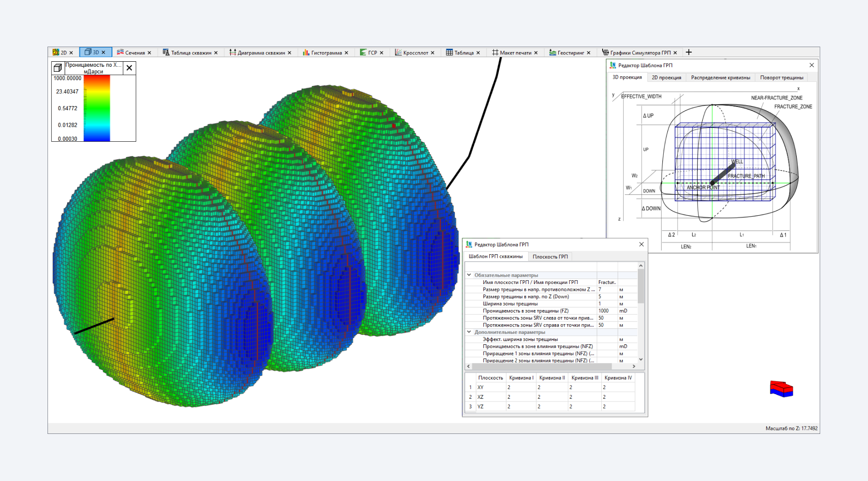Click the rainbow color scale bar
Image resolution: width=868 pixels, height=481 pixels.
pos(96,108)
